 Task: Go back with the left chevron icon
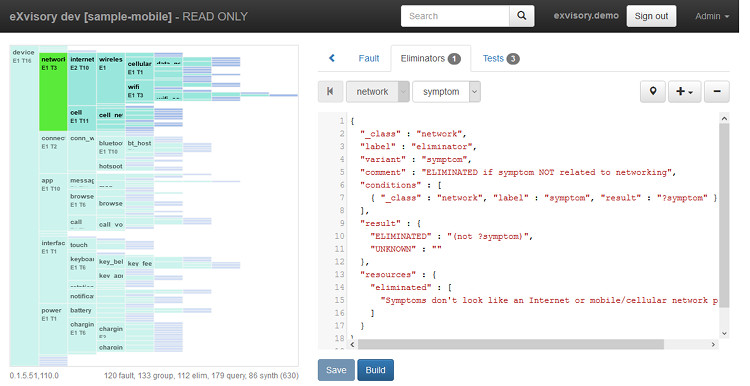[331, 58]
